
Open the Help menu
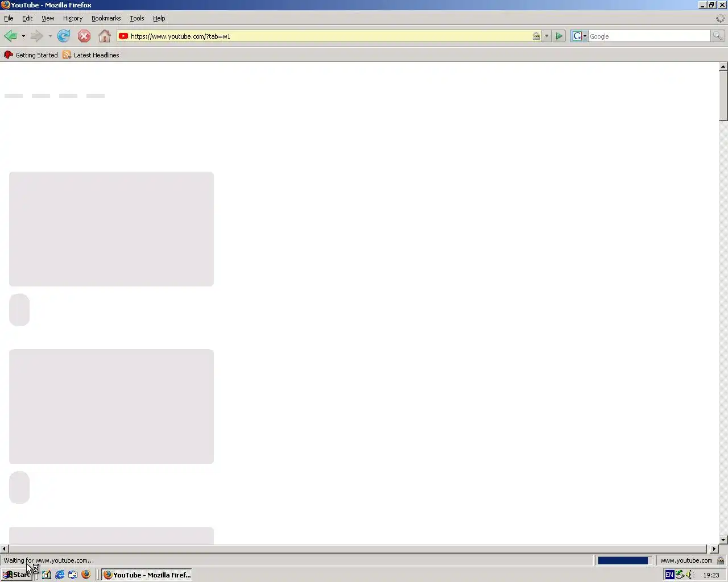[x=159, y=18]
